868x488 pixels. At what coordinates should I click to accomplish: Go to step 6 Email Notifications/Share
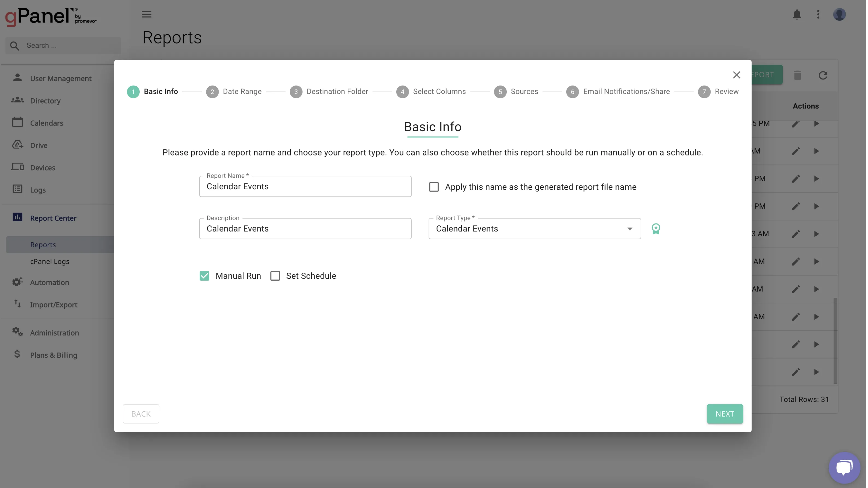click(618, 92)
